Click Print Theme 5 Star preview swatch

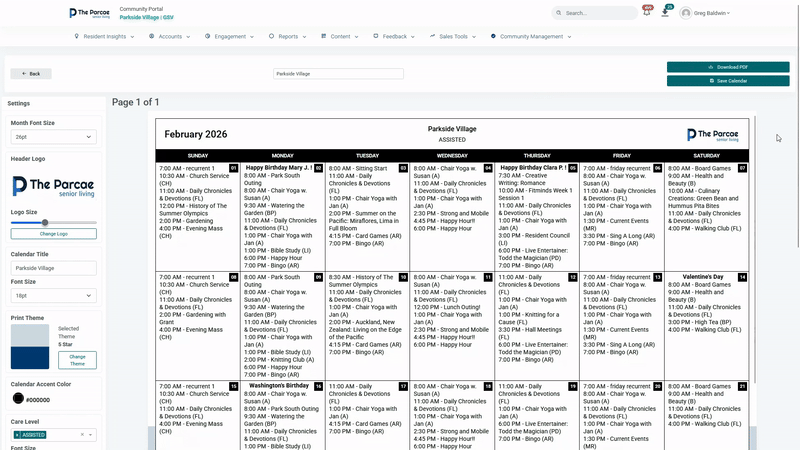click(30, 347)
